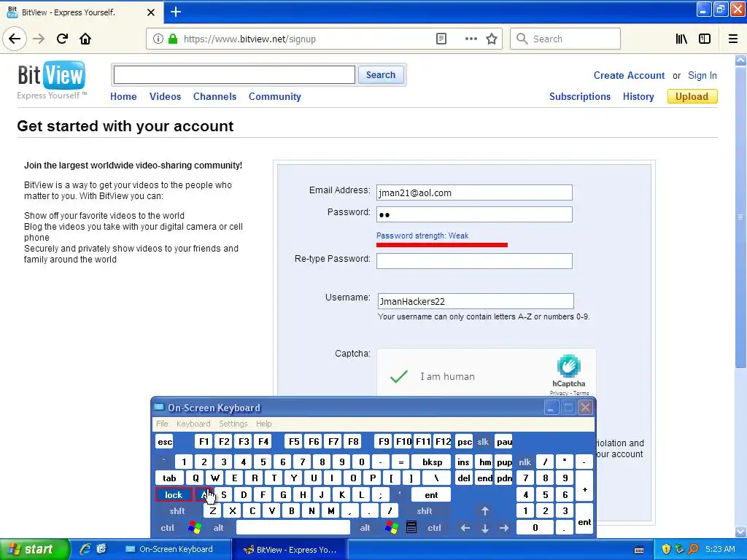Click the left Windows logo key
Viewport: 747px width, 560px height.
pyautogui.click(x=195, y=528)
